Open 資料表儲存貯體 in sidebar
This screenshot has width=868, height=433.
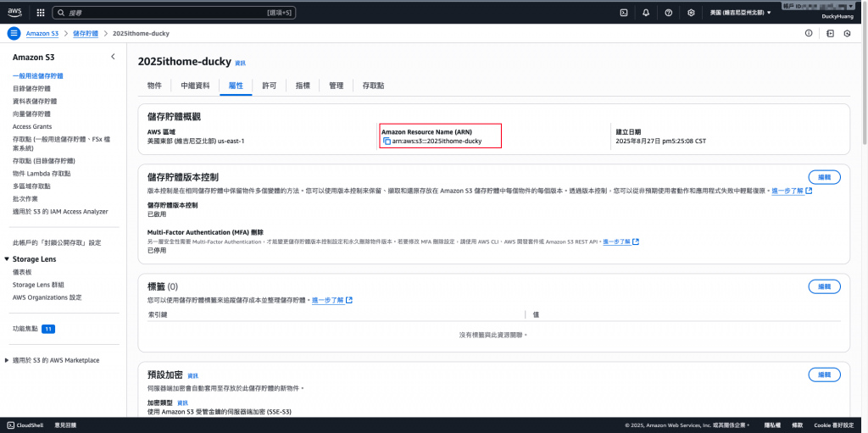coord(34,102)
